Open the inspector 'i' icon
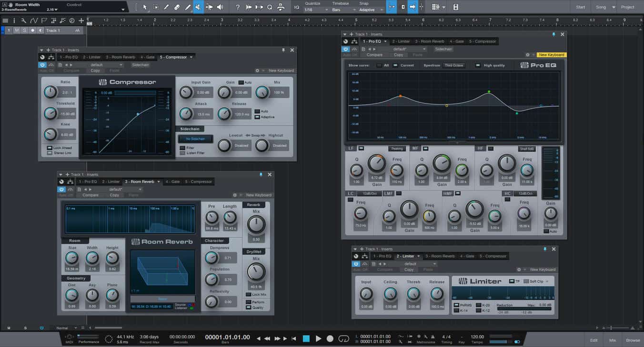Viewport: 644px width, 347px height. [x=14, y=20]
